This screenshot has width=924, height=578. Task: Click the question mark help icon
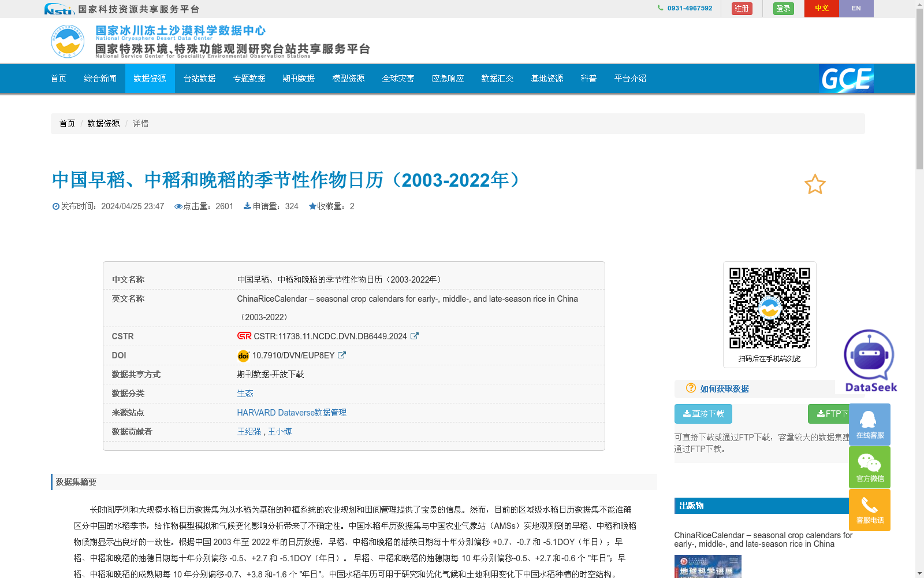pos(691,388)
